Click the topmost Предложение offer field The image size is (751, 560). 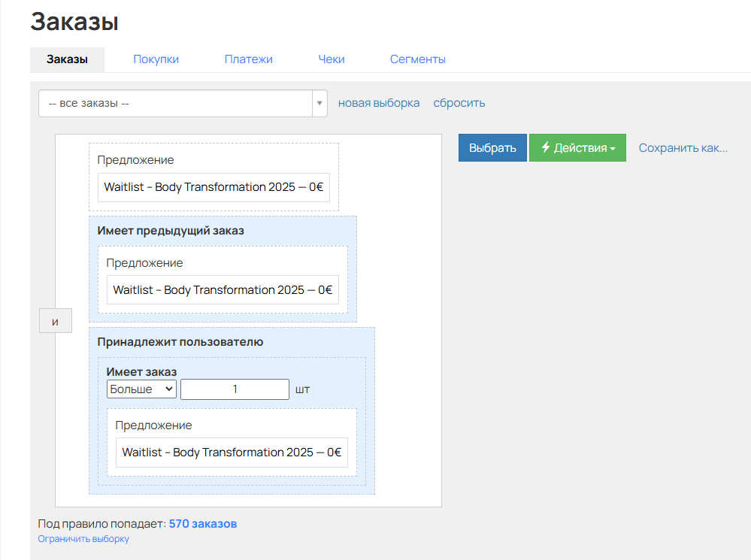(213, 187)
